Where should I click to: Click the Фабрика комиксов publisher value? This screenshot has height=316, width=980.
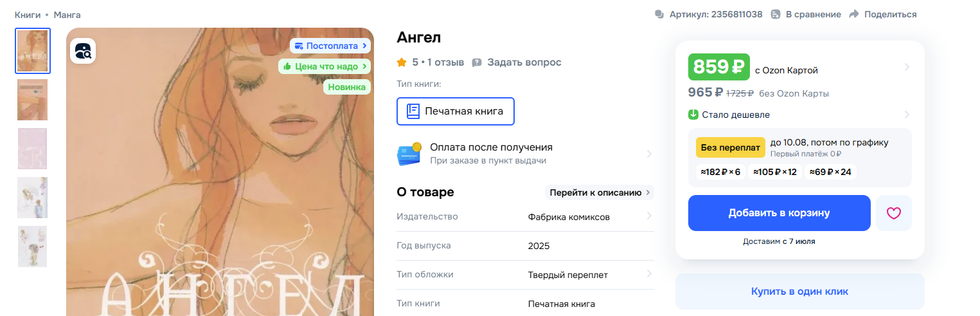[x=569, y=216]
